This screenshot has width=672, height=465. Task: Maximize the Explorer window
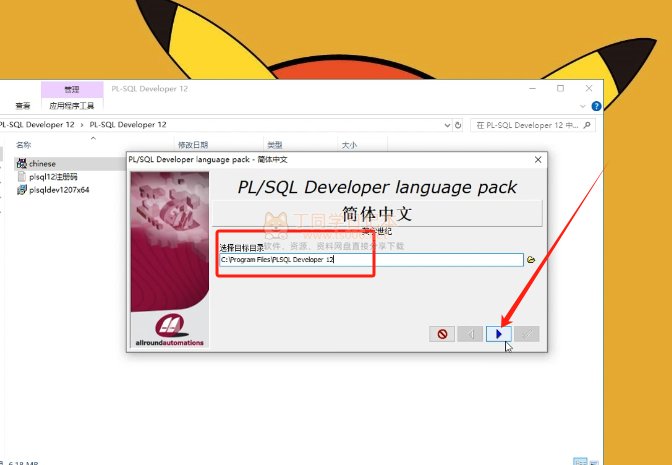click(560, 89)
